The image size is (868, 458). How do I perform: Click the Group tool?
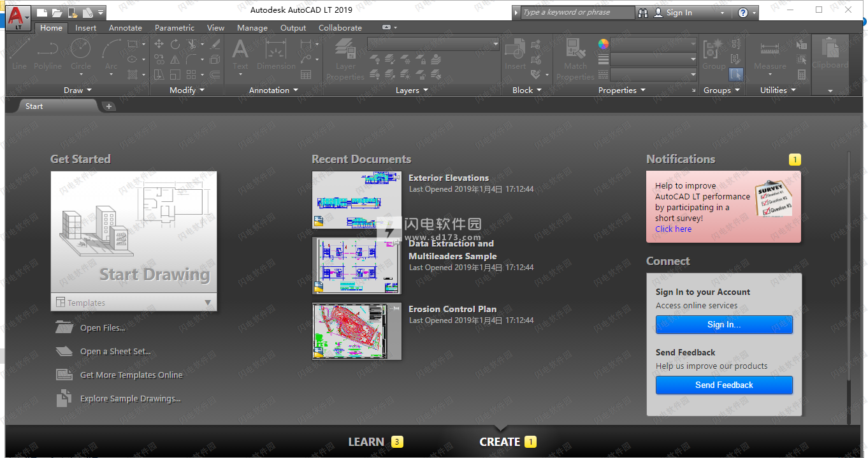click(x=714, y=55)
